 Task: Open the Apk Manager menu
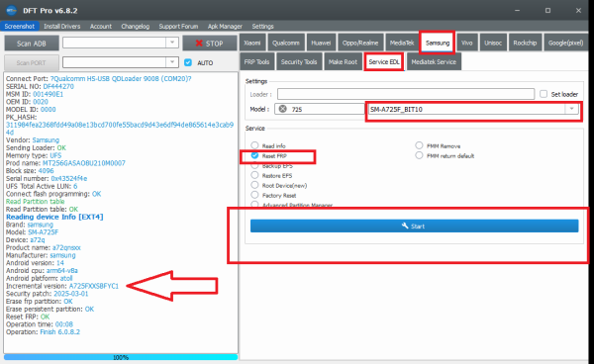click(x=225, y=26)
